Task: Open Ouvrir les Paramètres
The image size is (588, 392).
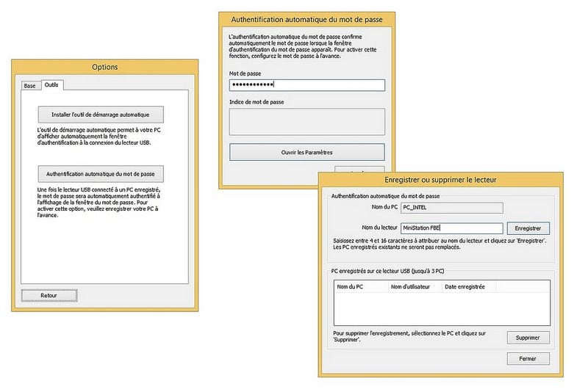Action: pyautogui.click(x=306, y=152)
